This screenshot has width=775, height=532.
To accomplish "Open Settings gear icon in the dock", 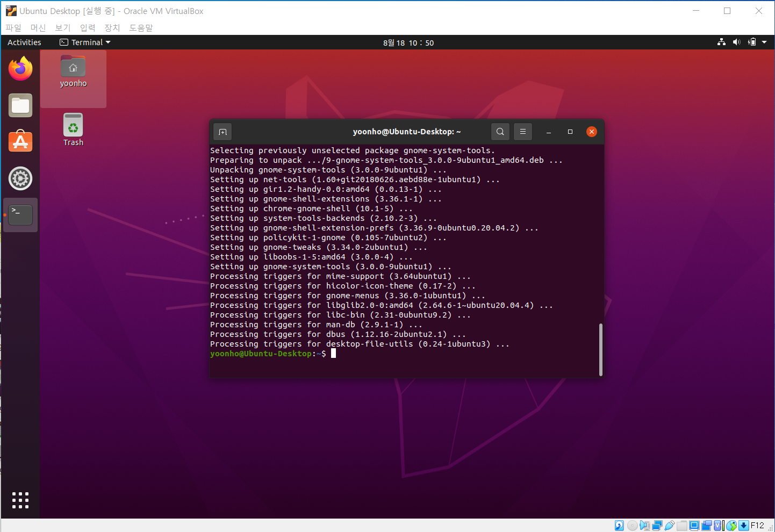I will (x=20, y=178).
